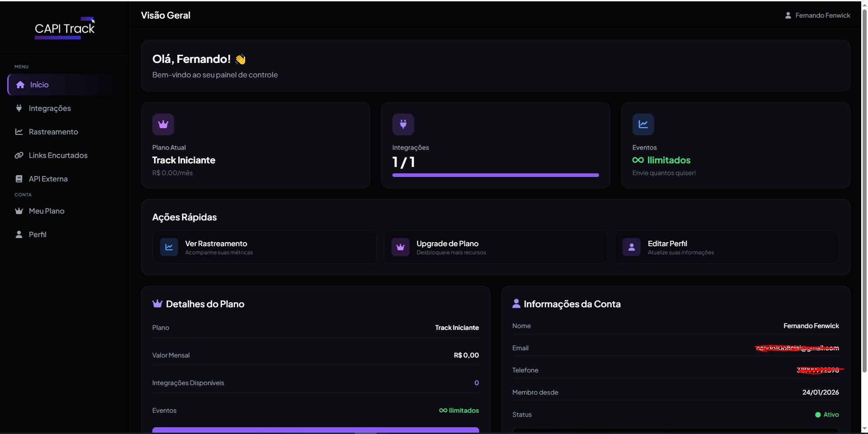The width and height of the screenshot is (868, 434).
Task: Click the Integrações 1/1 progress bar
Action: click(x=495, y=175)
